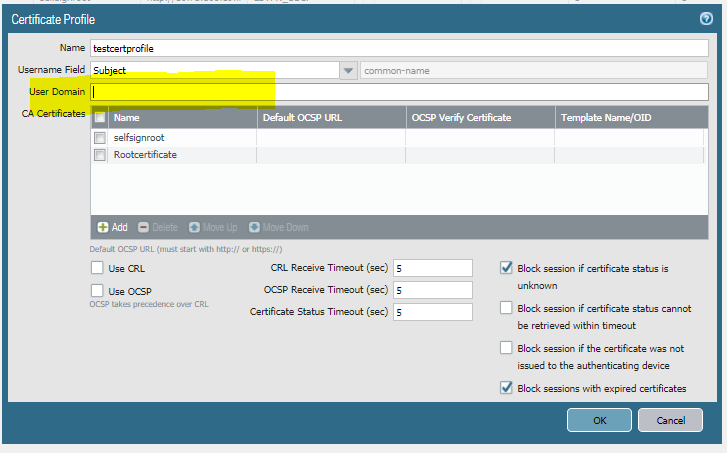Sort by Default OCSP URL column header
The width and height of the screenshot is (727, 453).
pyautogui.click(x=330, y=118)
